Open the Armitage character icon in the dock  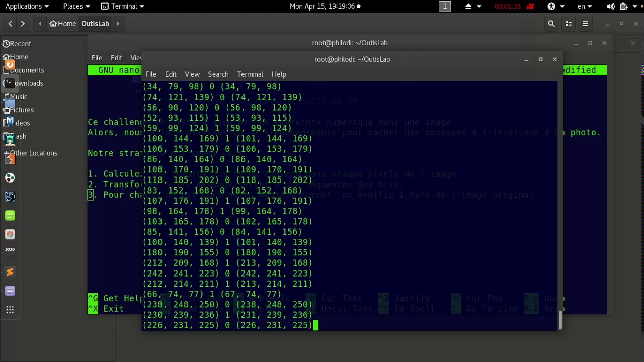point(10,140)
